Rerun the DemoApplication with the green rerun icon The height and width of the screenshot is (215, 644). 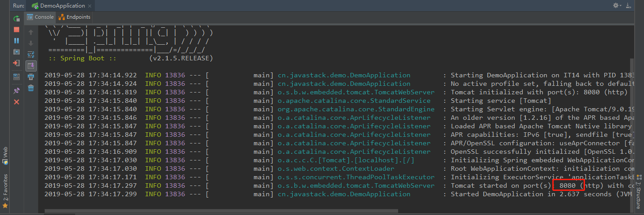[x=17, y=18]
